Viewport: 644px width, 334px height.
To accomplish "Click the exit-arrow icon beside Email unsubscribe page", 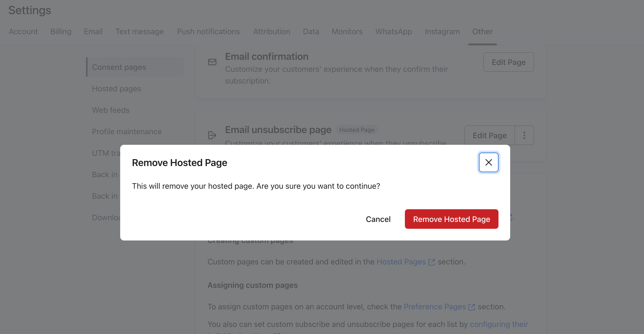I will 212,135.
